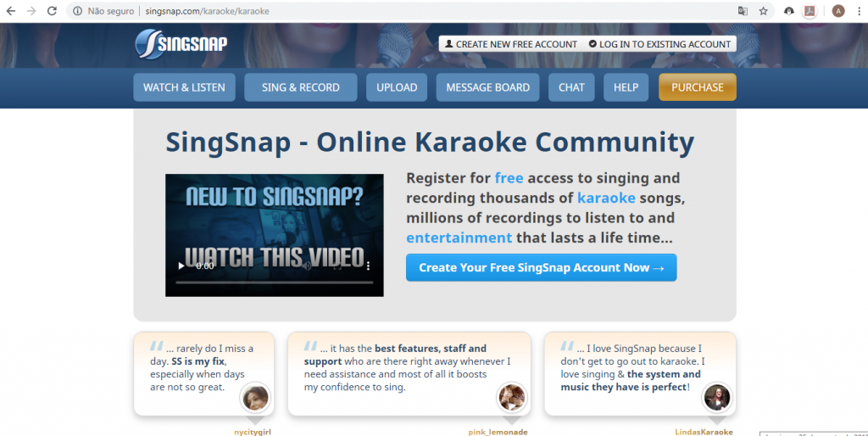
Task: Bookmark page with the star icon
Action: click(x=764, y=11)
